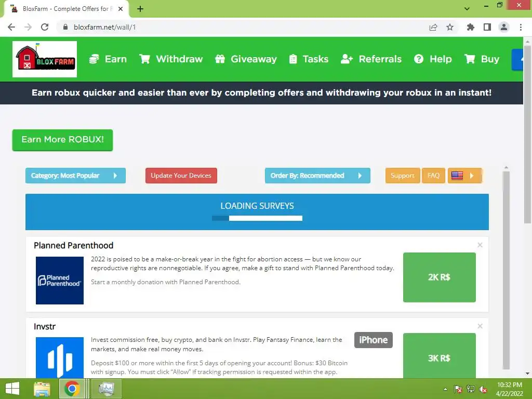Screen dimensions: 532x399
Task: Dismiss the Invstr offer
Action: point(480,326)
